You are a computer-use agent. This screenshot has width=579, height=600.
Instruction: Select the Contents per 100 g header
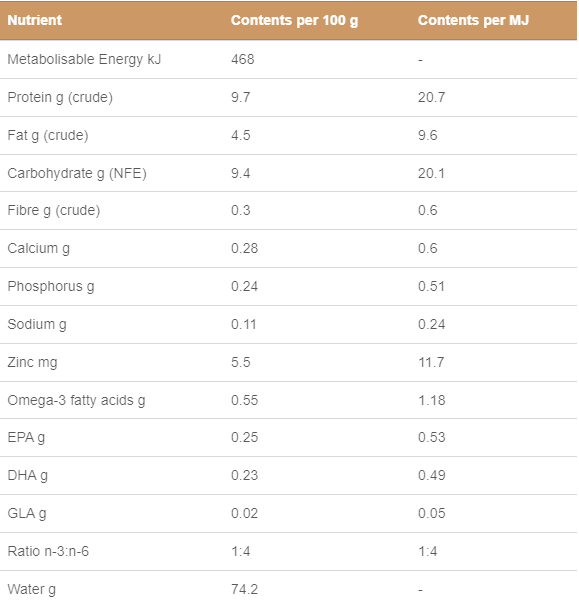(x=294, y=21)
